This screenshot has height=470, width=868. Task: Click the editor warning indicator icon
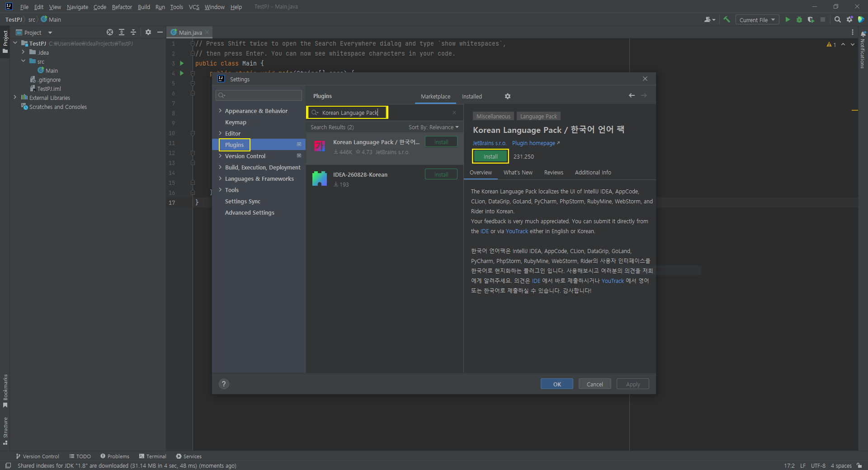tap(831, 44)
